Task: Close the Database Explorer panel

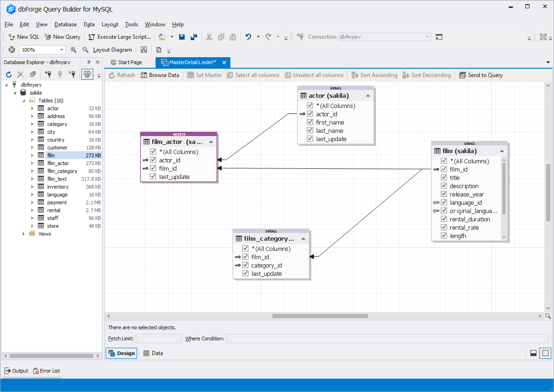Action: (x=97, y=62)
